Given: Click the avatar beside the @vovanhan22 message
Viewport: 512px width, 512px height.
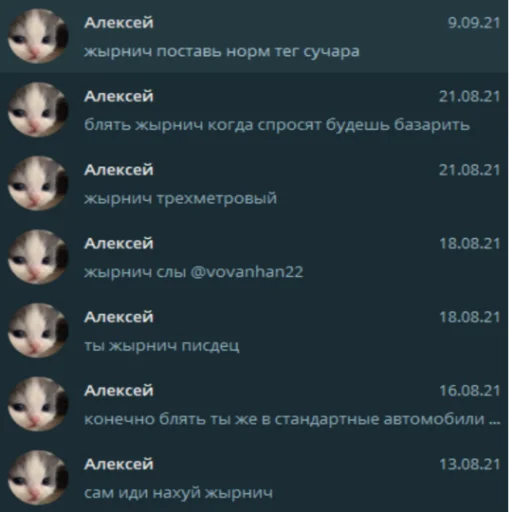Looking at the screenshot, I should click(x=38, y=257).
